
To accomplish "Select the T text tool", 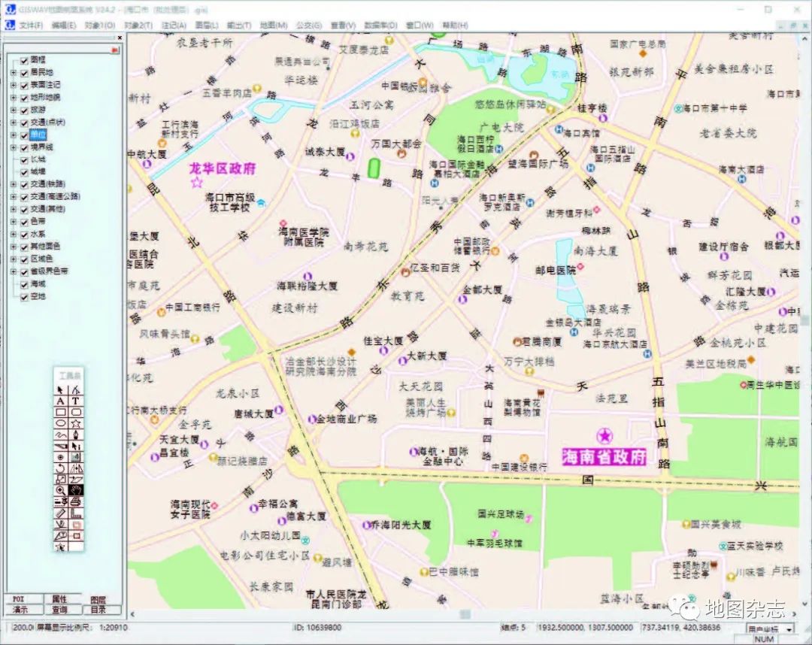I will (75, 402).
